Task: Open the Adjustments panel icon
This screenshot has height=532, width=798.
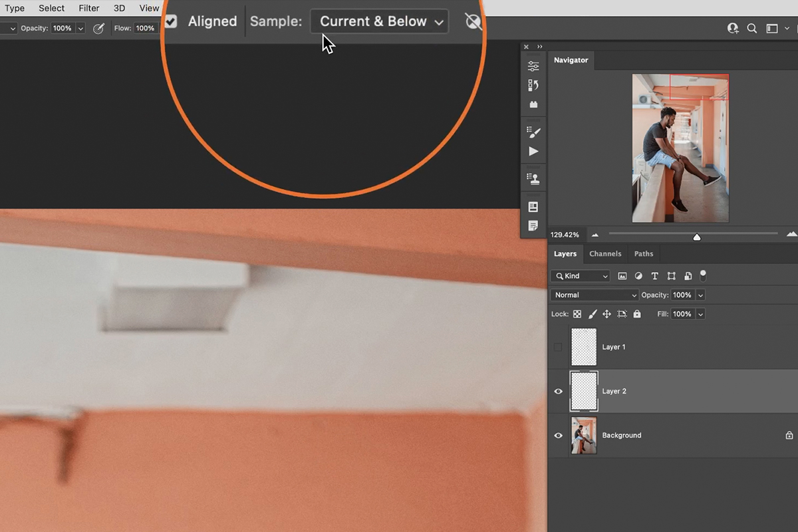Action: pyautogui.click(x=533, y=65)
